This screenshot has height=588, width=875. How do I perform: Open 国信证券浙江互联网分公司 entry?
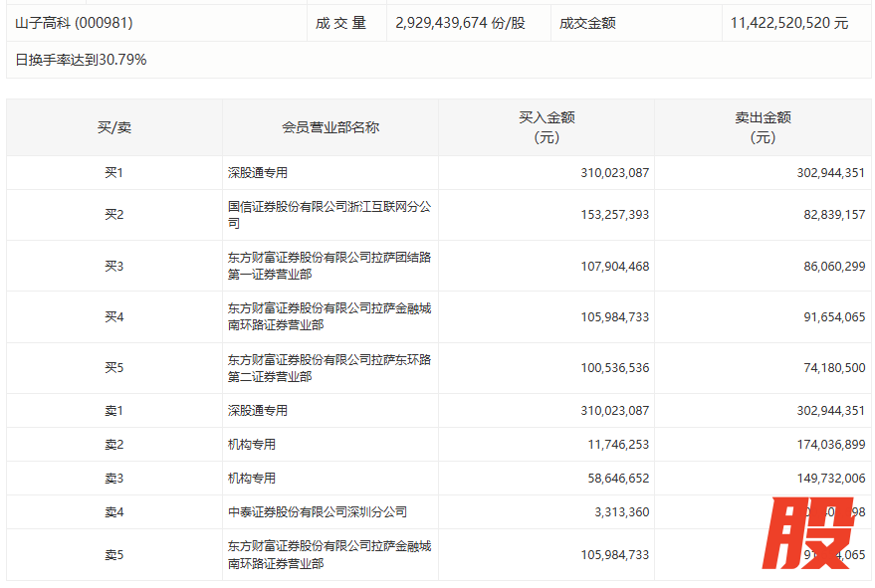329,215
